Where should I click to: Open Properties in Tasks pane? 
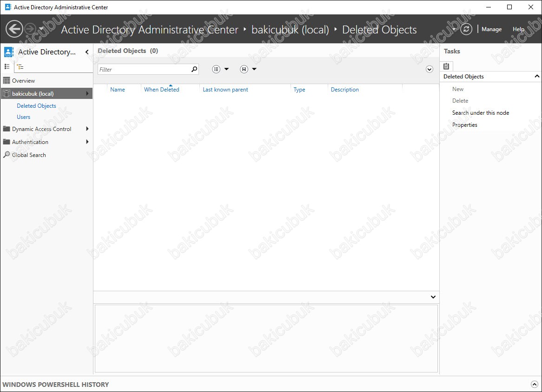(464, 124)
